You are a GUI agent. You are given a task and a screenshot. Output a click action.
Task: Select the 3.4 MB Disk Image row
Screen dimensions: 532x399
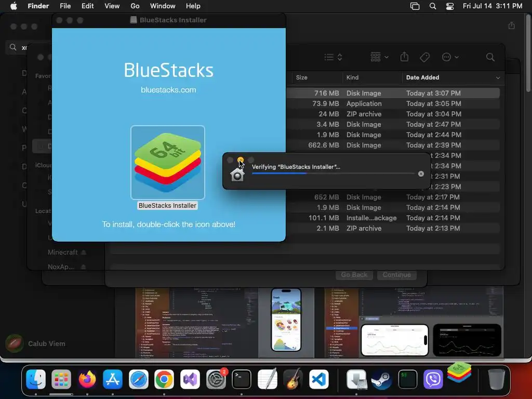click(393, 124)
